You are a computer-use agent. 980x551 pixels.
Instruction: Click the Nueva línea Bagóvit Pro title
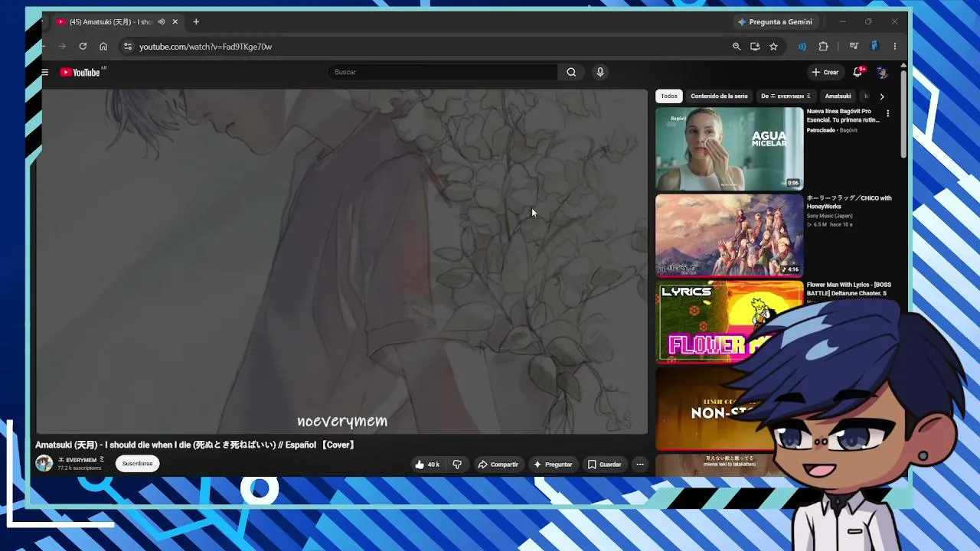843,116
